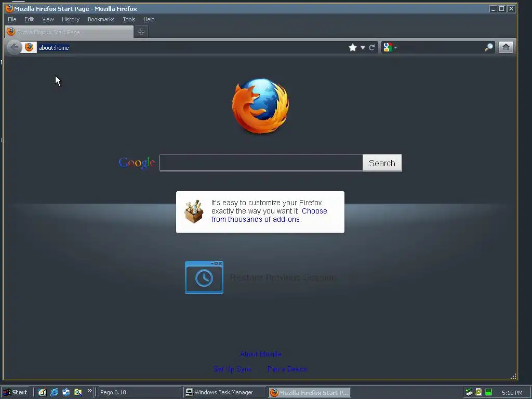Focus the Google search text field

[261, 163]
